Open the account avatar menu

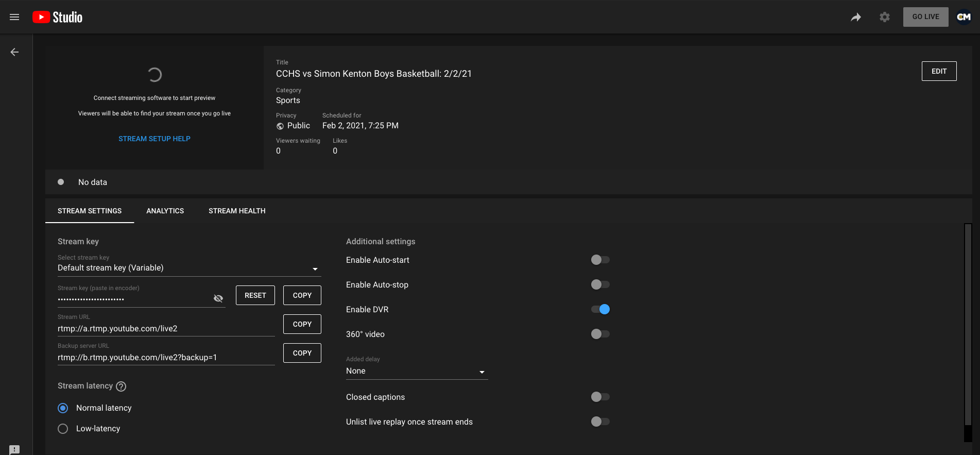[x=964, y=17]
